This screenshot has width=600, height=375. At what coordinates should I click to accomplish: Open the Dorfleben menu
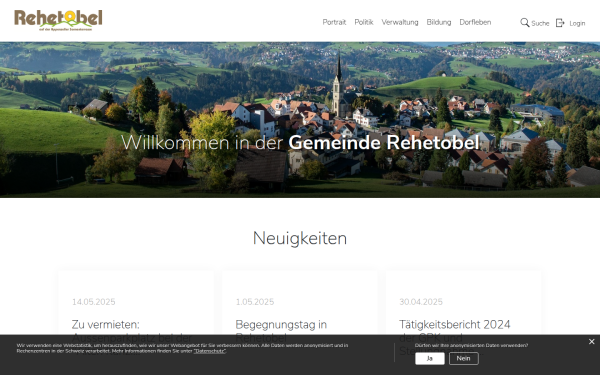tap(475, 22)
